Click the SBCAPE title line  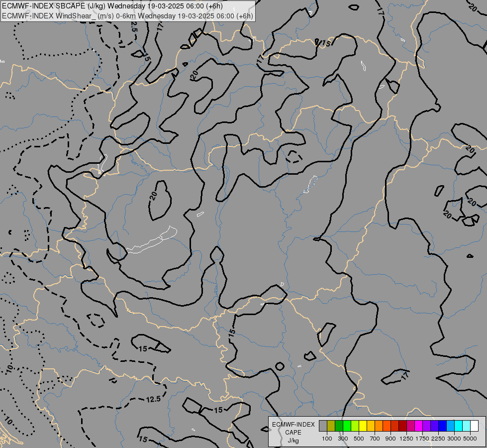tap(112, 6)
